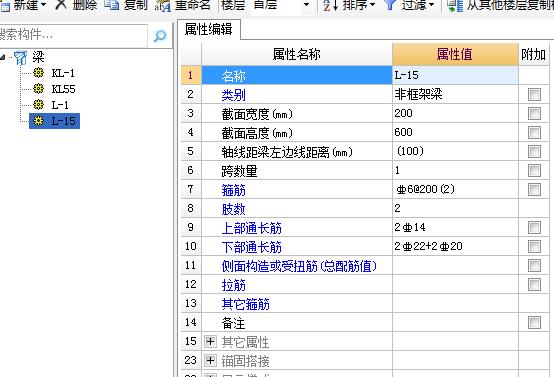The height and width of the screenshot is (377, 554).
Task: Click the 新建 new component icon
Action: (x=5, y=5)
